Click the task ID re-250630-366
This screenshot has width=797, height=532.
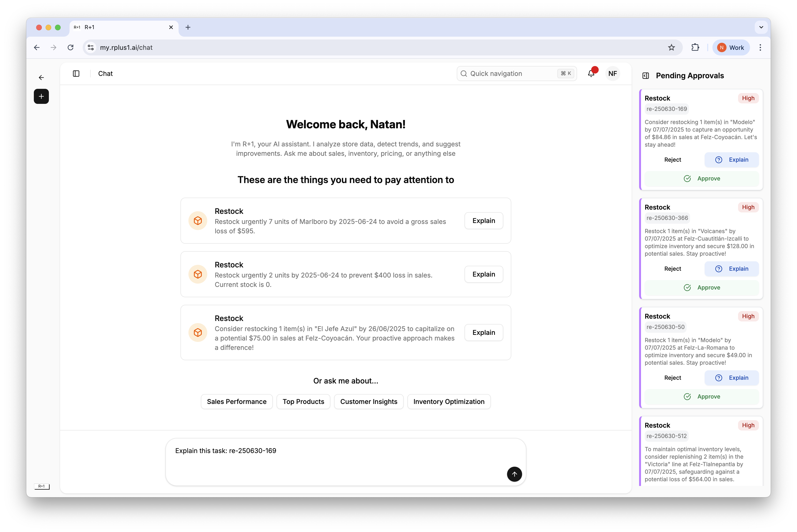tap(667, 218)
